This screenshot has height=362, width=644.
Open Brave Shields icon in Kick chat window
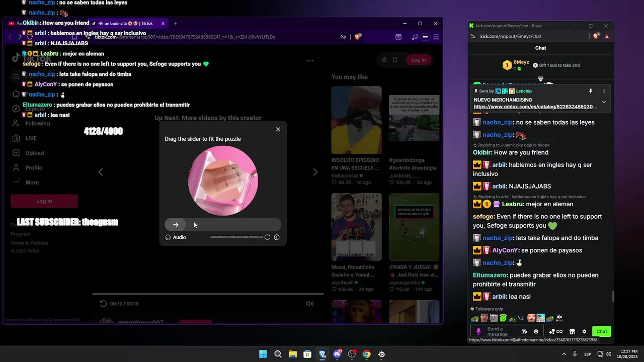(x=596, y=36)
